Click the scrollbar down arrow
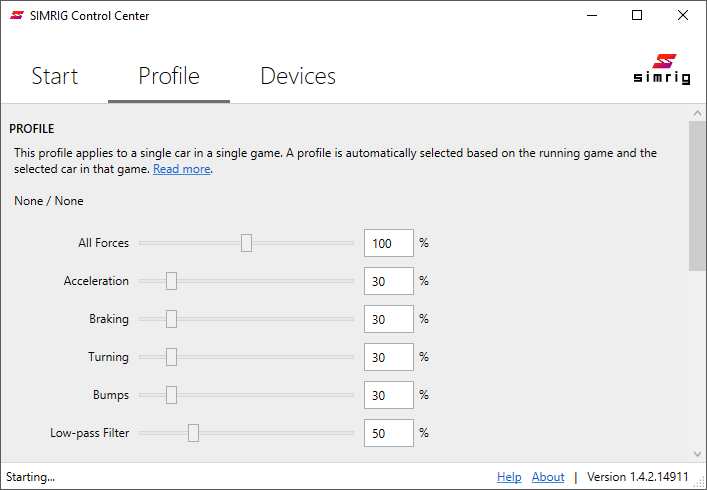Image resolution: width=707 pixels, height=490 pixels. coord(698,454)
